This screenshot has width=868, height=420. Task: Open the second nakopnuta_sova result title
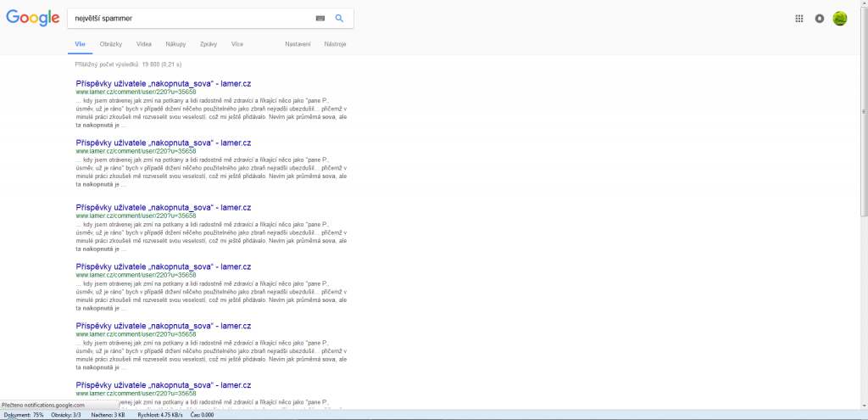164,143
